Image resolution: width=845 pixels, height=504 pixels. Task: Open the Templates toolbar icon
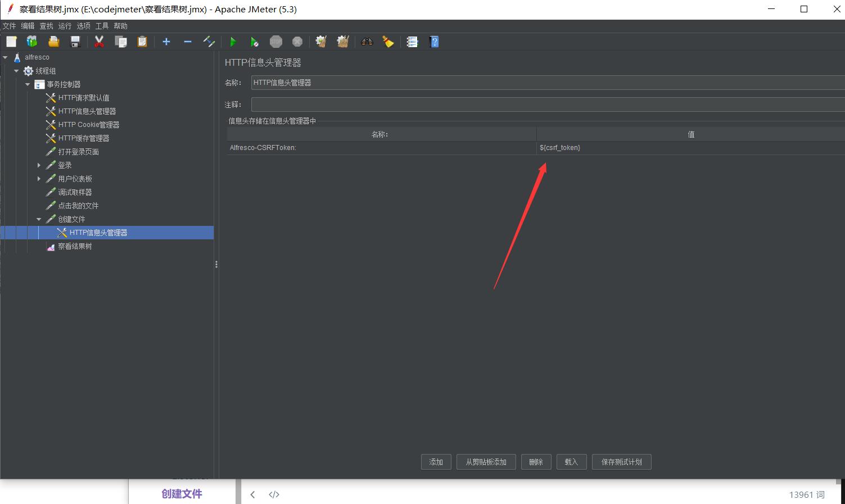click(x=32, y=42)
